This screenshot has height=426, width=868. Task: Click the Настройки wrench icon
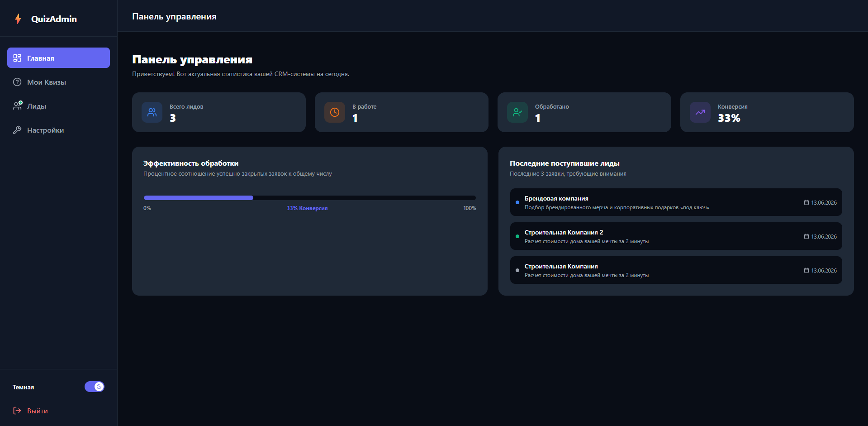coord(17,130)
